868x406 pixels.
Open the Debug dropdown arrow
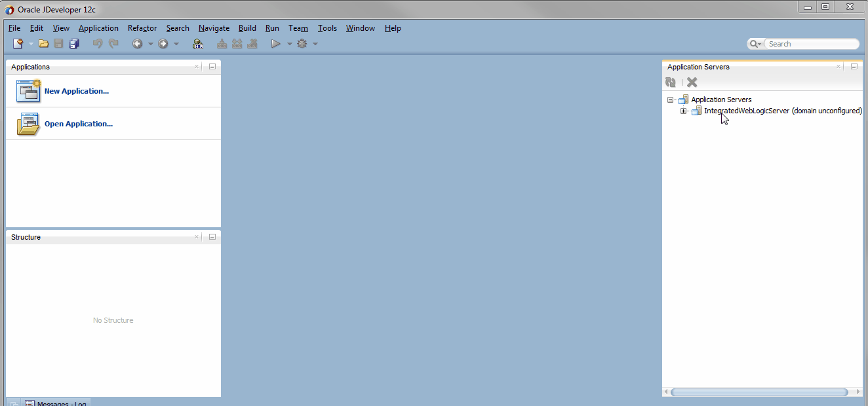[x=315, y=44]
